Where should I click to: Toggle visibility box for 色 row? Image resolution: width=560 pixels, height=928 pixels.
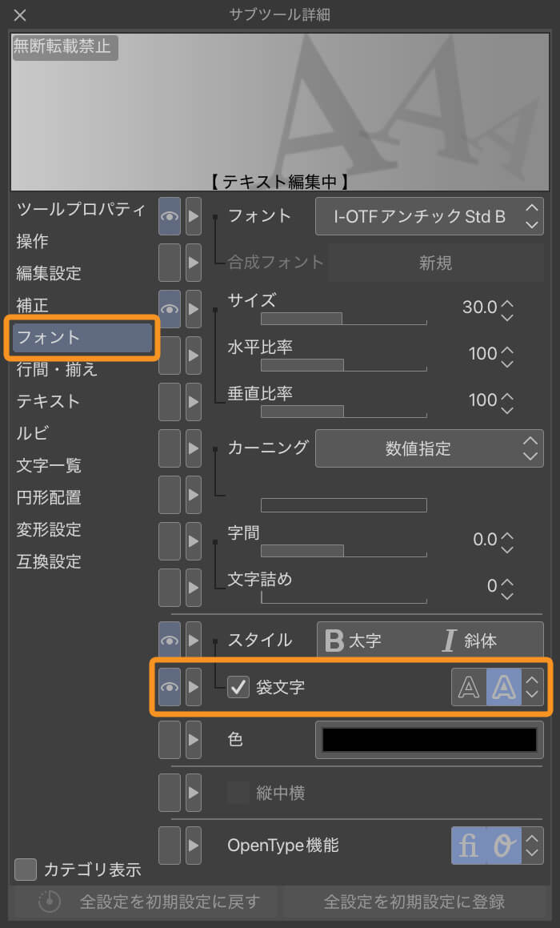(170, 739)
